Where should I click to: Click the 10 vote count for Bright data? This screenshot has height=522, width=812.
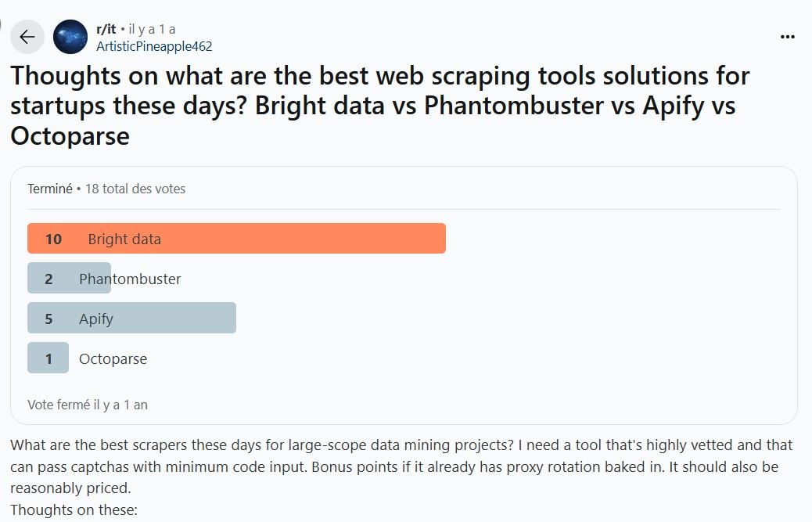tap(53, 239)
